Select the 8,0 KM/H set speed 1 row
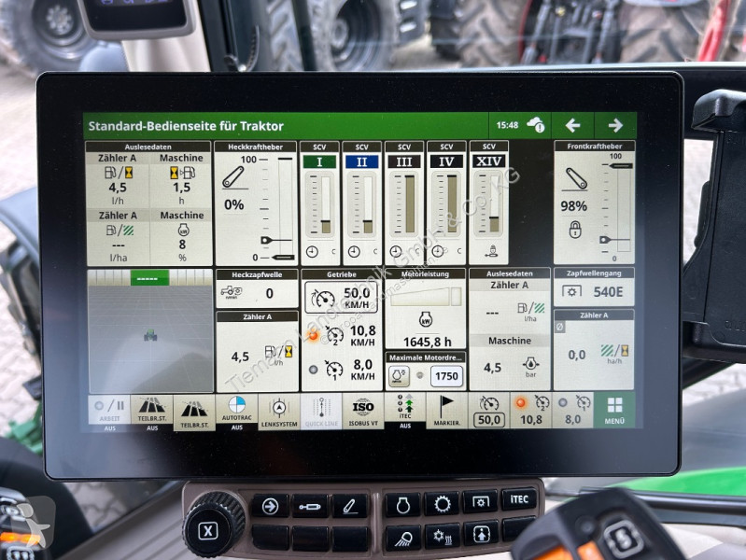746x560 pixels. [341, 370]
